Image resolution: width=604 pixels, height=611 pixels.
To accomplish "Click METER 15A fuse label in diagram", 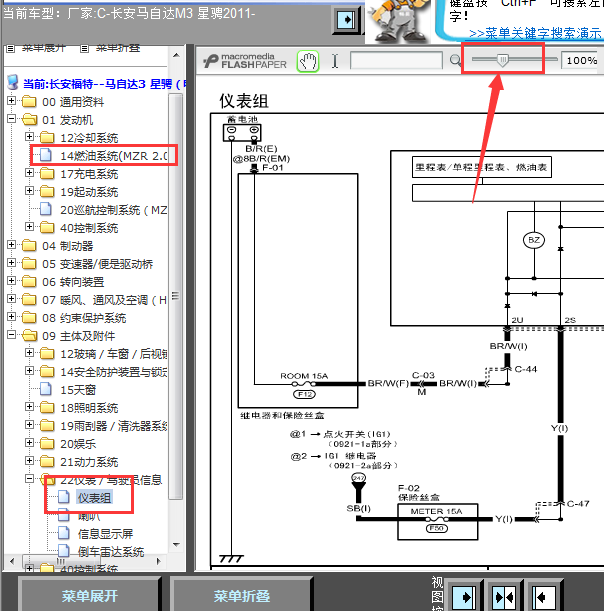I will point(436,511).
